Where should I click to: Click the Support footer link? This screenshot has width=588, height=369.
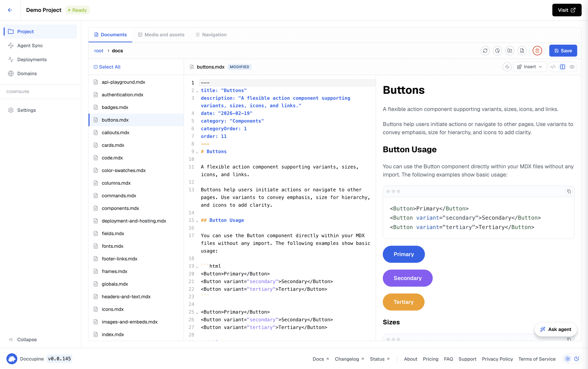pyautogui.click(x=467, y=359)
